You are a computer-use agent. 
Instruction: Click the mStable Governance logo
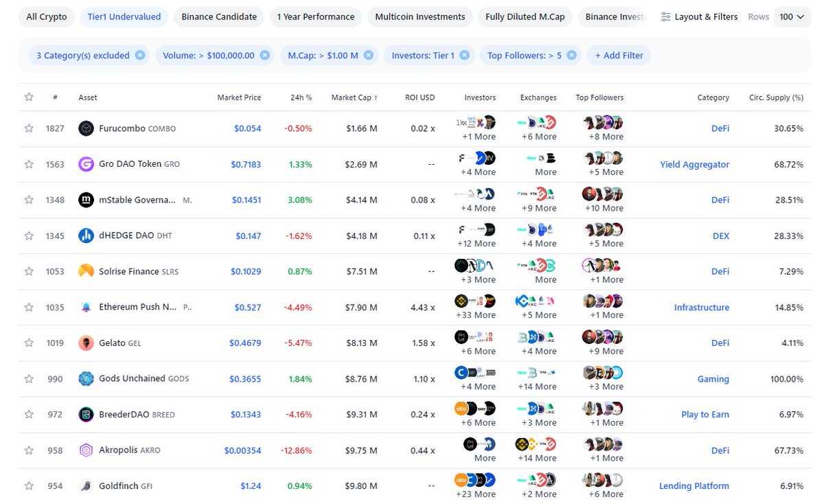pyautogui.click(x=86, y=200)
